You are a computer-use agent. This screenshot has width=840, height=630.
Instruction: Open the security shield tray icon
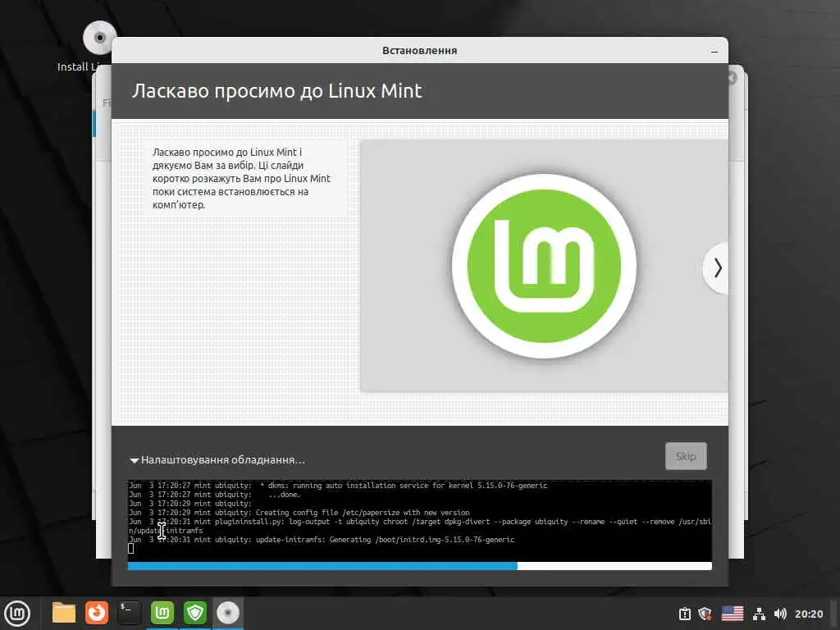(x=705, y=614)
